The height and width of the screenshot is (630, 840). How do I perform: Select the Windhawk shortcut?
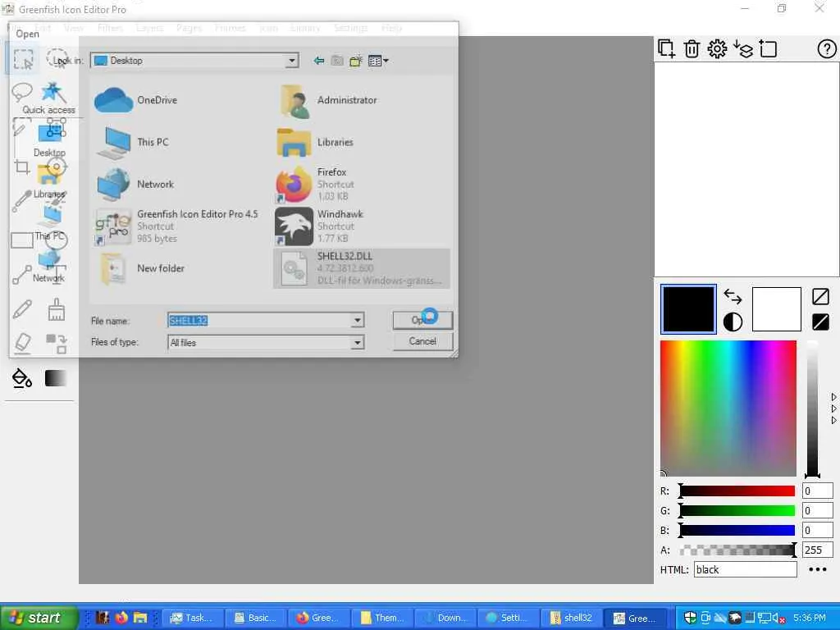[x=319, y=226]
